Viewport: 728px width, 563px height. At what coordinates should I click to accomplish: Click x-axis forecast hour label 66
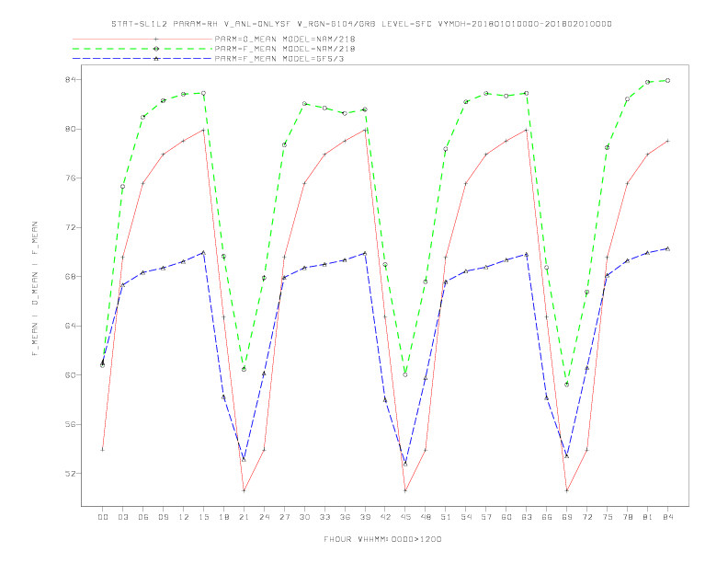click(547, 517)
